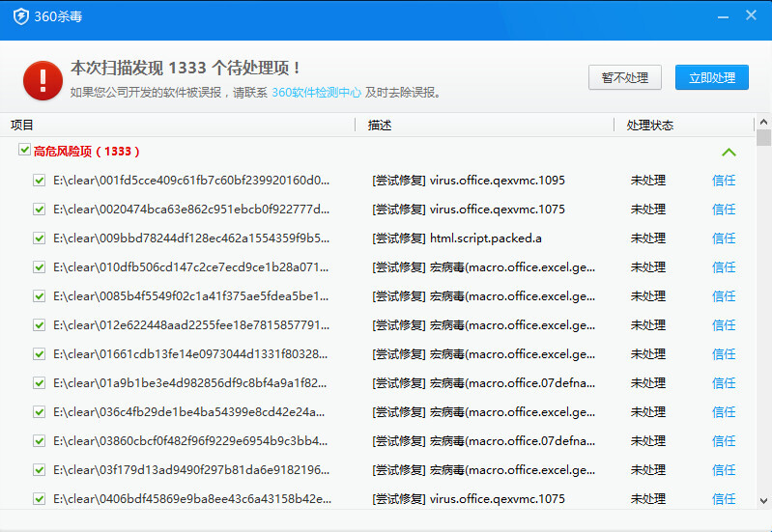Click 信任 for the 03f179d13ad9490f file

pos(724,470)
